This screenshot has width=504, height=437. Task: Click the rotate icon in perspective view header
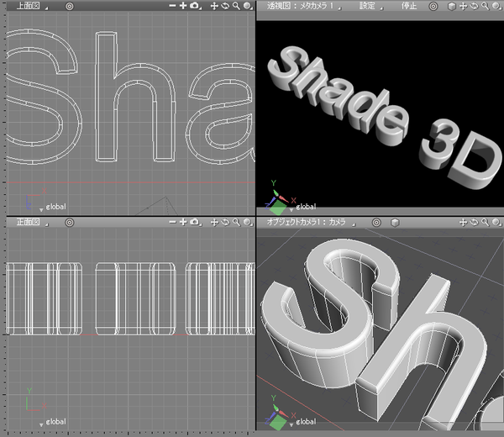475,6
